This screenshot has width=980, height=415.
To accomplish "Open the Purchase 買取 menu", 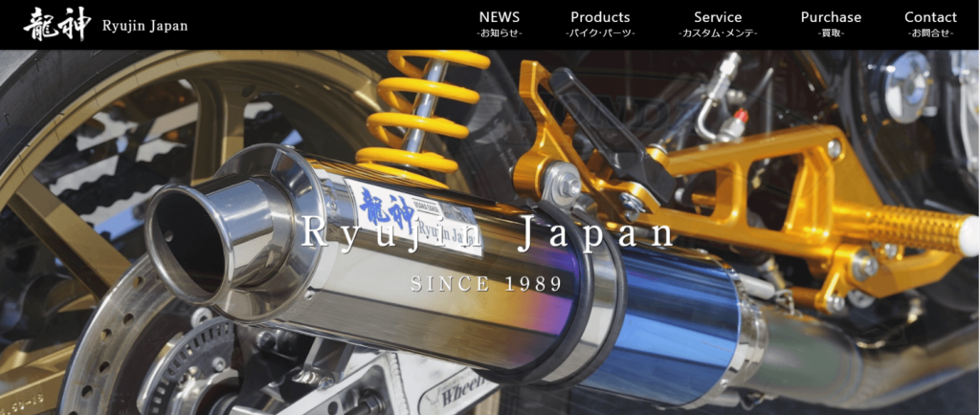I will point(831,24).
